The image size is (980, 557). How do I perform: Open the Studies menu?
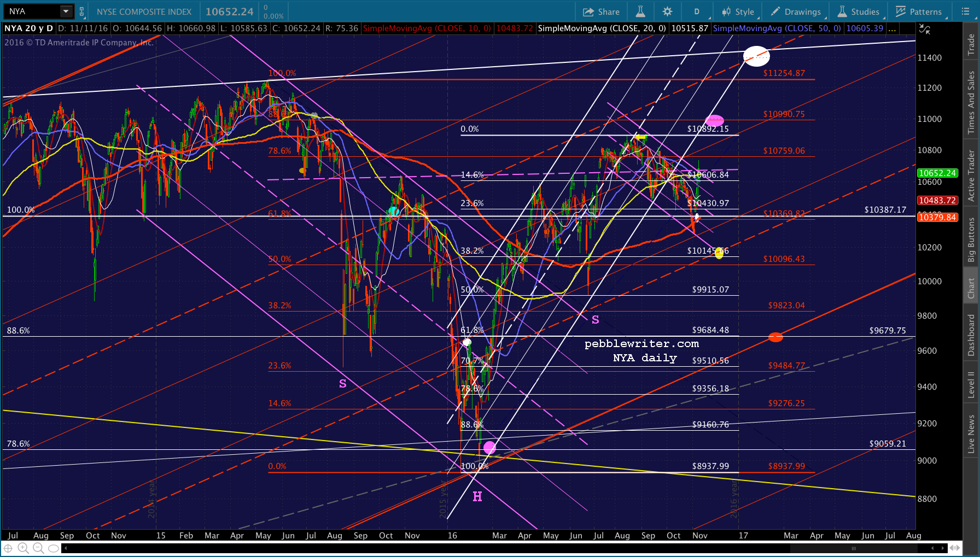859,11
